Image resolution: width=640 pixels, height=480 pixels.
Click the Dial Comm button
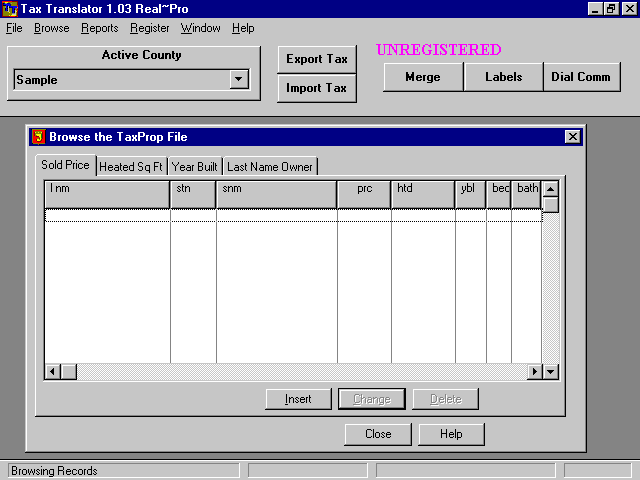click(x=580, y=77)
